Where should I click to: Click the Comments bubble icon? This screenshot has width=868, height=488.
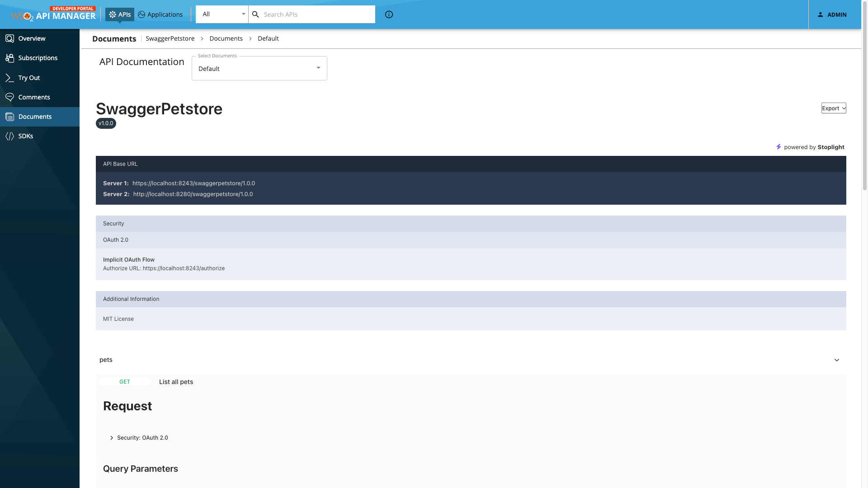pos(9,97)
